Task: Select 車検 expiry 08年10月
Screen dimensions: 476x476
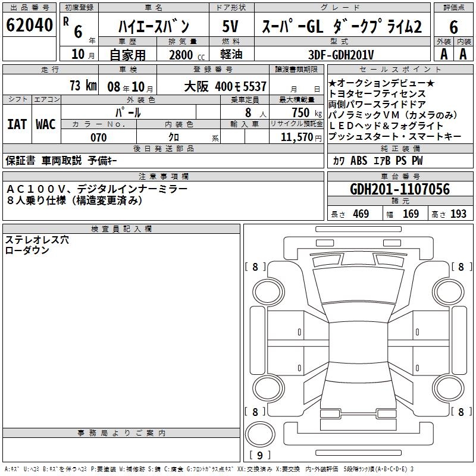Action: click(130, 87)
